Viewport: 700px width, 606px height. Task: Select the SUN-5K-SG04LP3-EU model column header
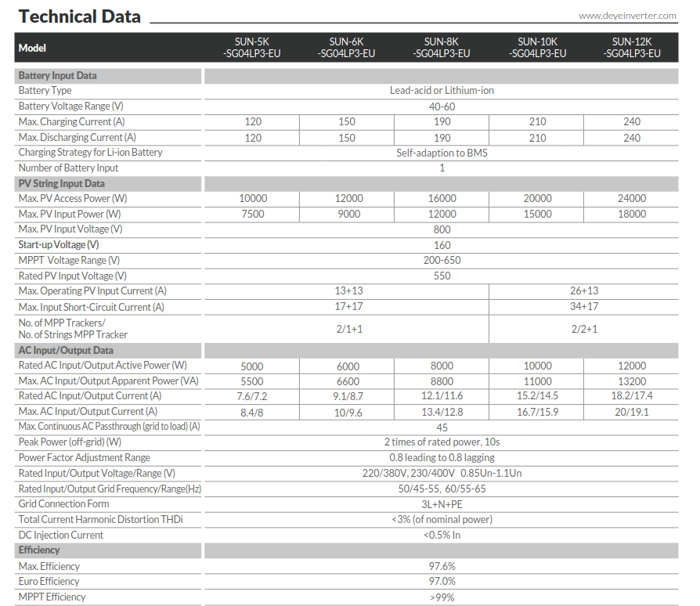point(252,48)
